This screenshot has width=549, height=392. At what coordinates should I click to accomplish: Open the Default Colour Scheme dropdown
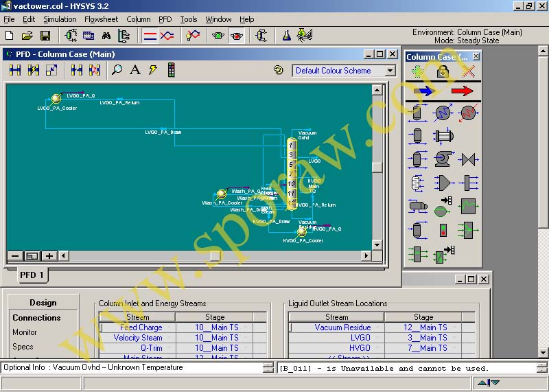tap(390, 71)
